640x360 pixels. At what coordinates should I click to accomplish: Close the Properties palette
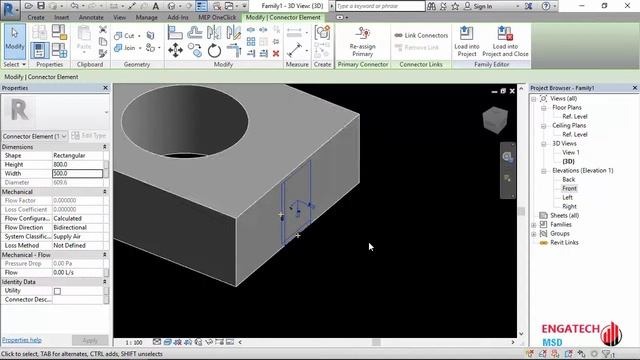coord(105,88)
